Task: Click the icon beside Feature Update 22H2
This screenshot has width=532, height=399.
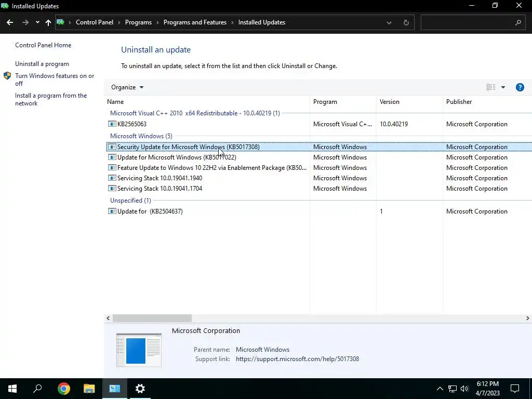Action: pyautogui.click(x=112, y=168)
